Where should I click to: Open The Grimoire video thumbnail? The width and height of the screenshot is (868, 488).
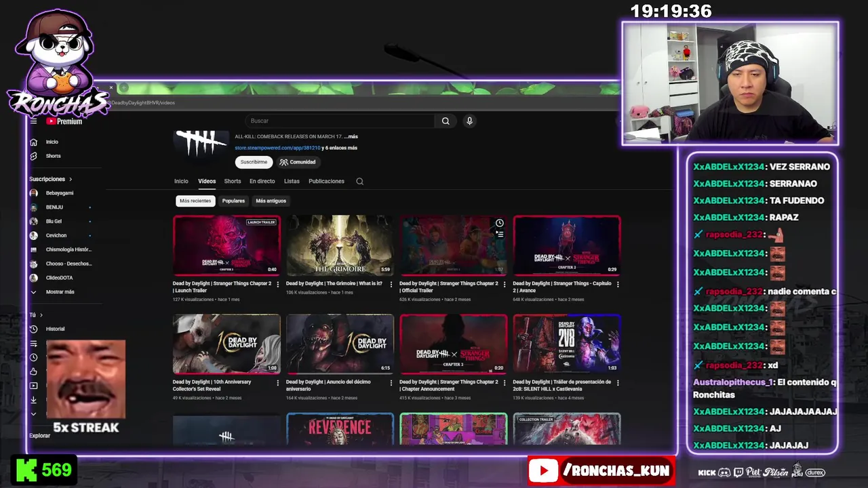(x=340, y=245)
